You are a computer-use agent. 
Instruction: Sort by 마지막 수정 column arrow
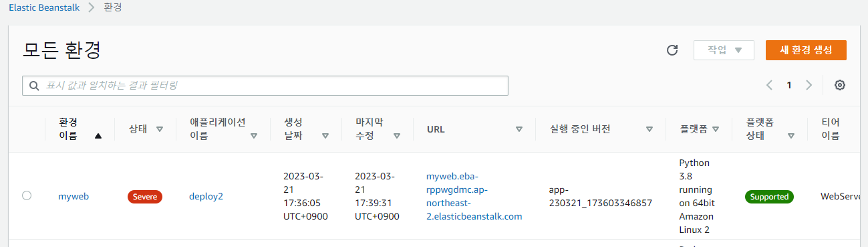tap(397, 136)
